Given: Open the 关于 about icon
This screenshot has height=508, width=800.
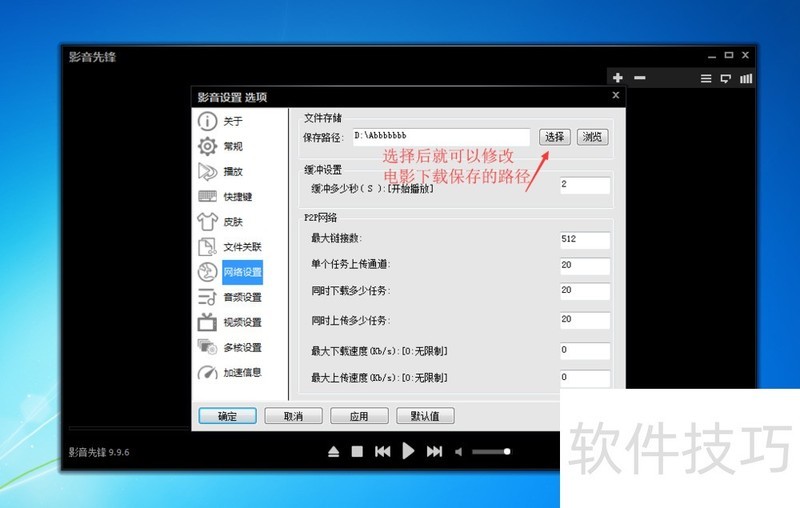Looking at the screenshot, I should click(x=207, y=121).
